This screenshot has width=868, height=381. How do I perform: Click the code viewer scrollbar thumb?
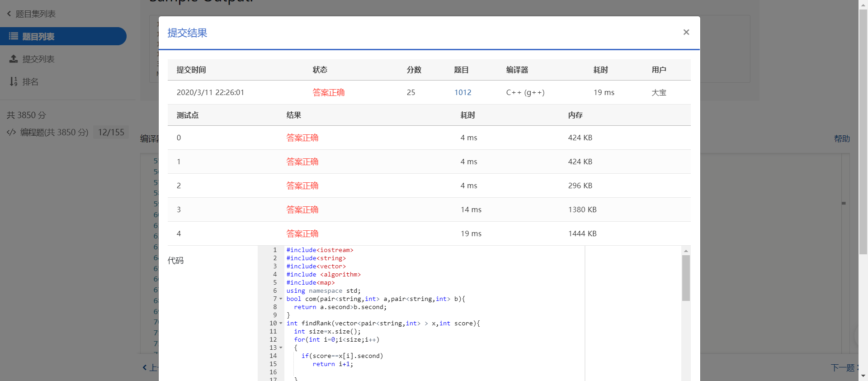coord(686,278)
